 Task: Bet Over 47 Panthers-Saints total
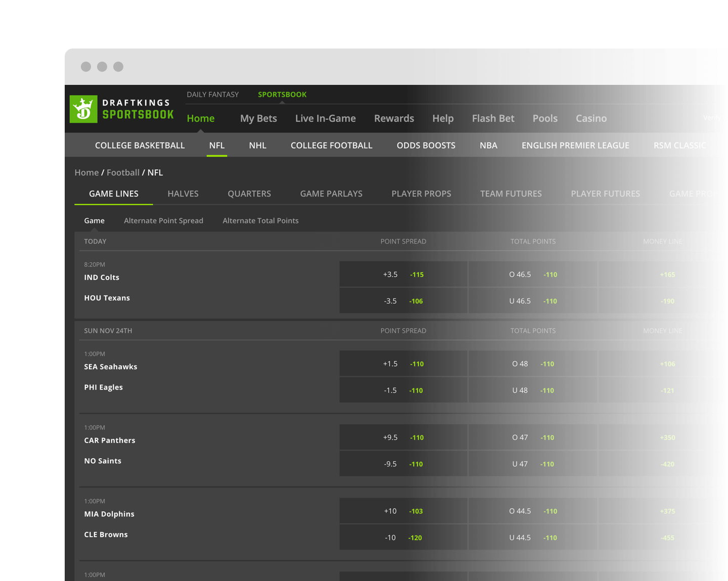click(533, 438)
